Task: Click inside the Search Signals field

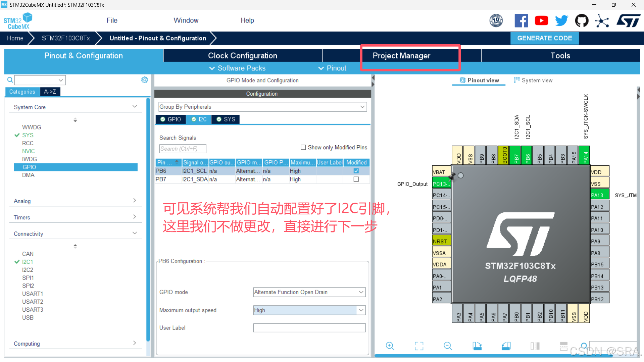Action: tap(183, 149)
